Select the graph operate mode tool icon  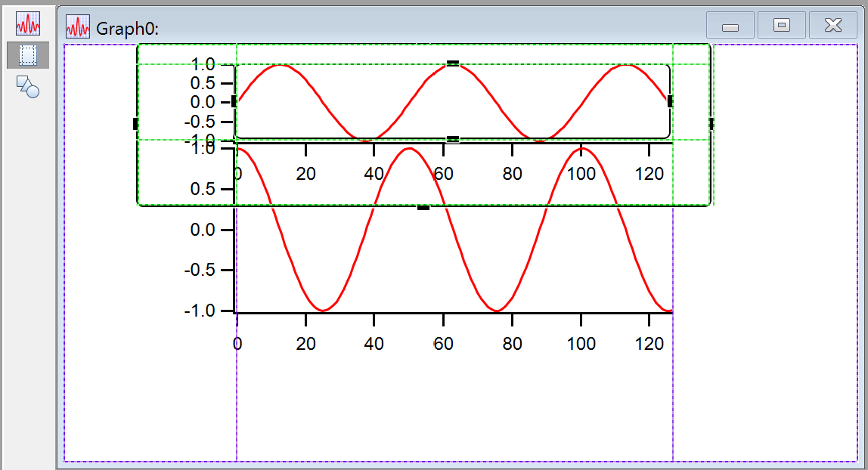click(28, 24)
